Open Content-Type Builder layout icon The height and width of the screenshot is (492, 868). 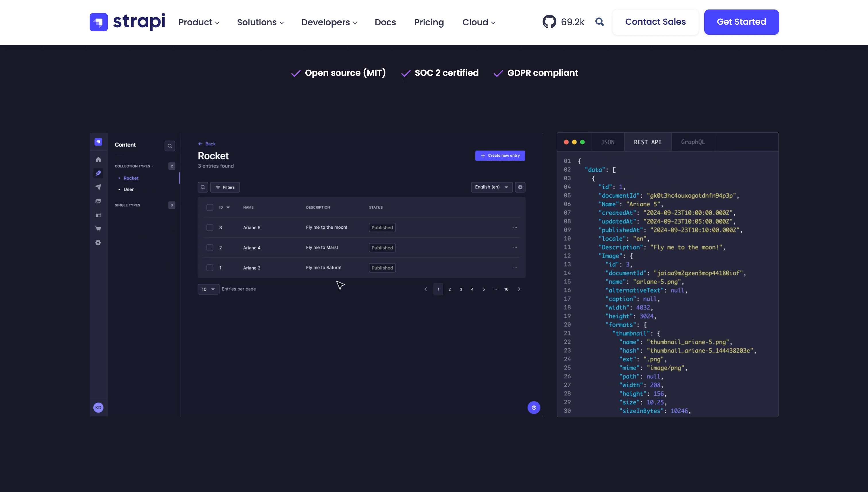[98, 215]
